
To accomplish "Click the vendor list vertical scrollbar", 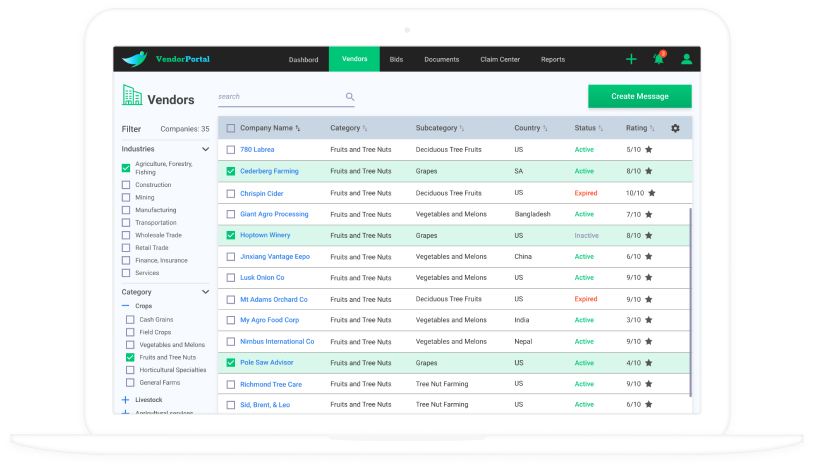I will click(x=690, y=302).
